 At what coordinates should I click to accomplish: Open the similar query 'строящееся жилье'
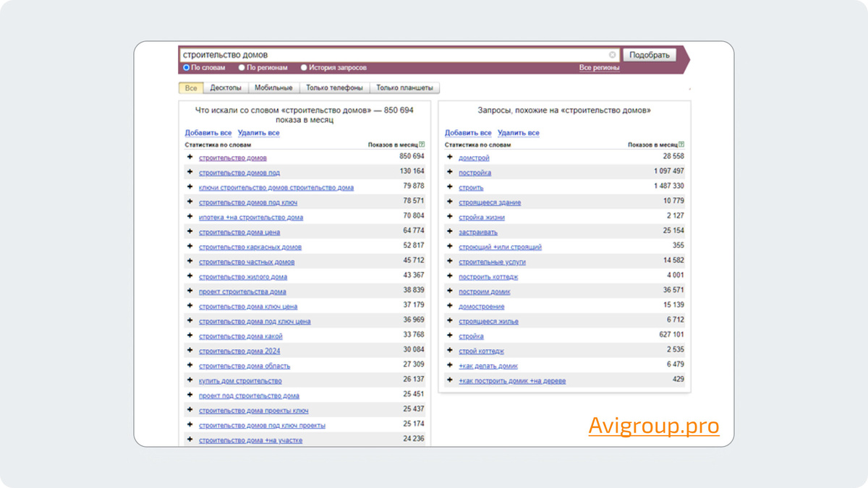(x=488, y=321)
